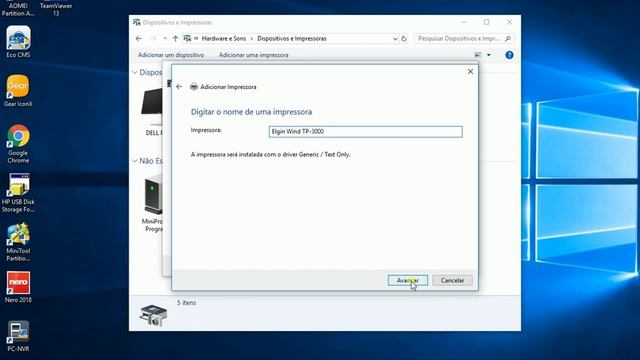Open the Eco CMS desktop shortcut
The image size is (640, 360).
click(x=18, y=42)
